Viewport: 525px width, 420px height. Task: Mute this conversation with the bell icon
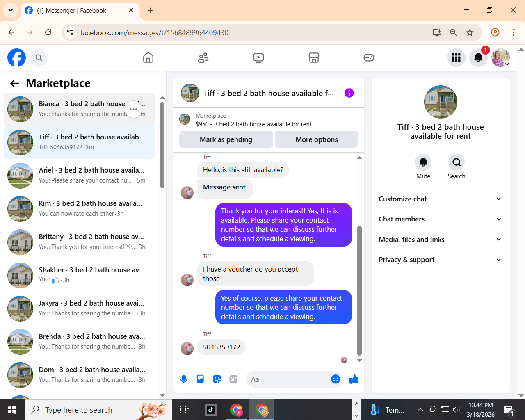[x=423, y=162]
